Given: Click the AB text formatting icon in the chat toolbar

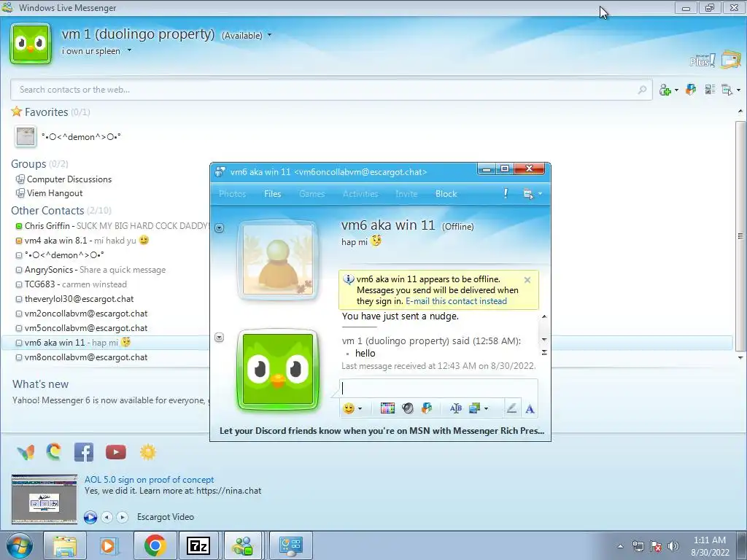Looking at the screenshot, I should (455, 408).
